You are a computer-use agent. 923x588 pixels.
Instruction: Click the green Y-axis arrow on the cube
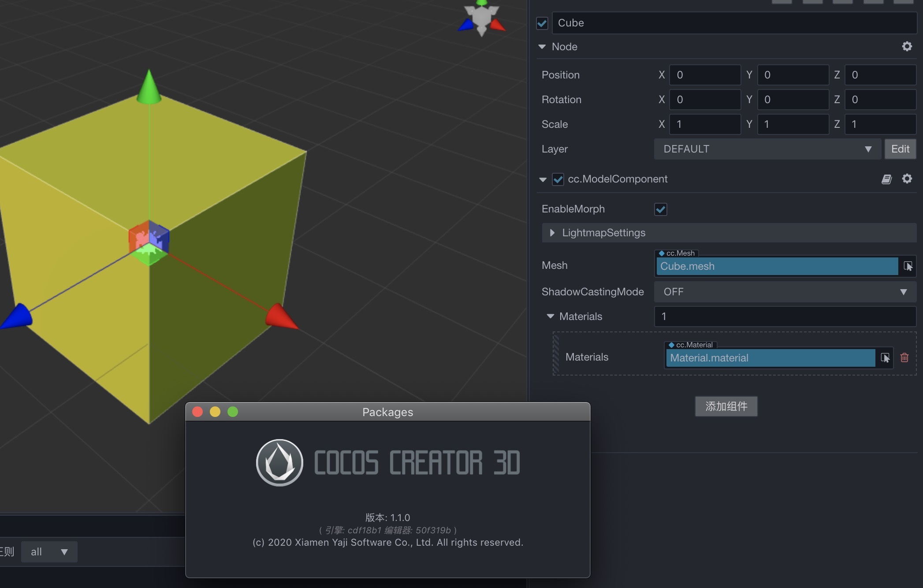click(149, 88)
